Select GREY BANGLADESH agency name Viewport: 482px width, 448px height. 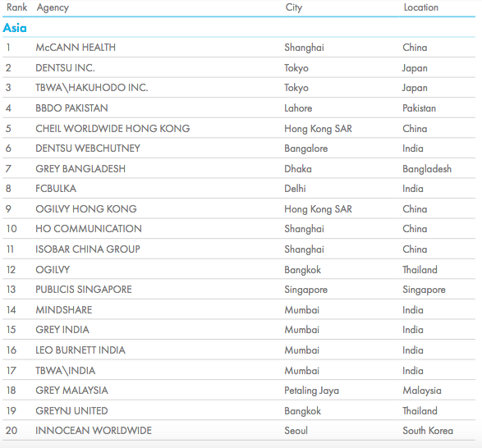click(x=80, y=169)
